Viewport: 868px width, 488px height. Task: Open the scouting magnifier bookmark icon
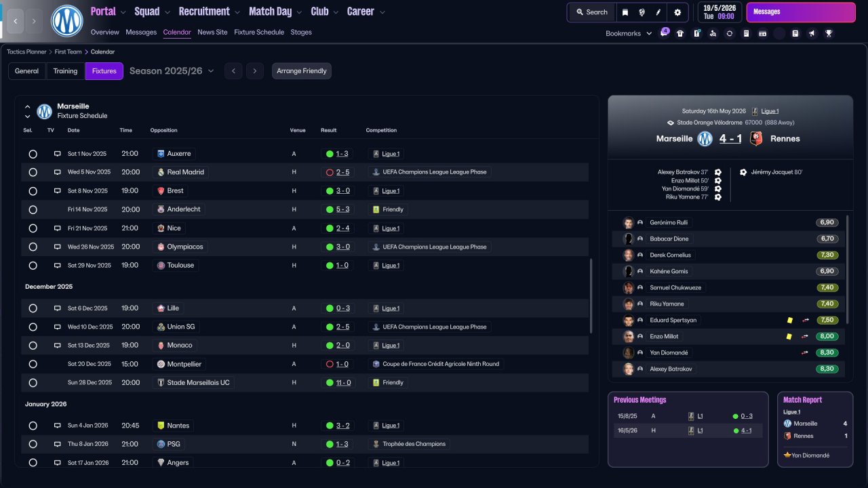713,33
